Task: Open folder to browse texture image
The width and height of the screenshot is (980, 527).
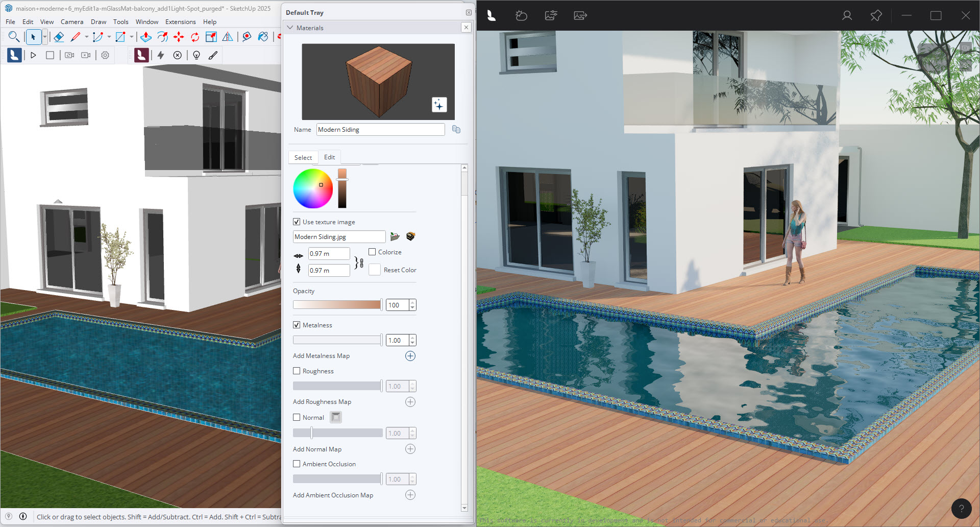Action: [395, 236]
